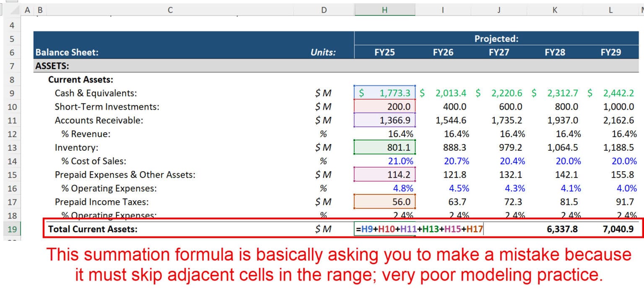Select column D header
Image resolution: width=644 pixels, height=294 pixels.
[x=324, y=9]
